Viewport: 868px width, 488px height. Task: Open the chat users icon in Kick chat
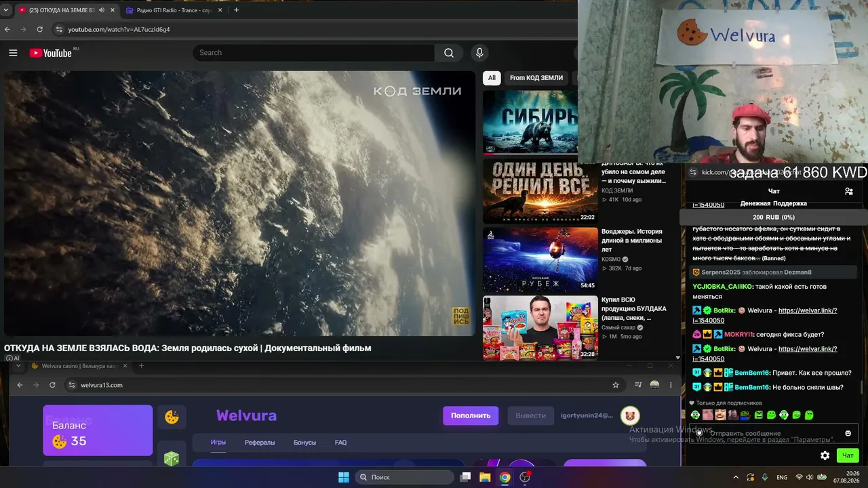848,191
